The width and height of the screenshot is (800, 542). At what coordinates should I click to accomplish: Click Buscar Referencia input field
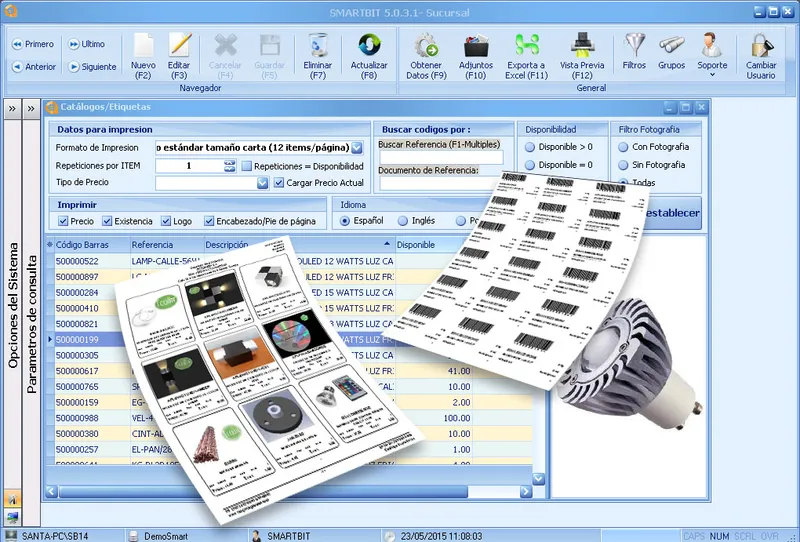tap(441, 157)
